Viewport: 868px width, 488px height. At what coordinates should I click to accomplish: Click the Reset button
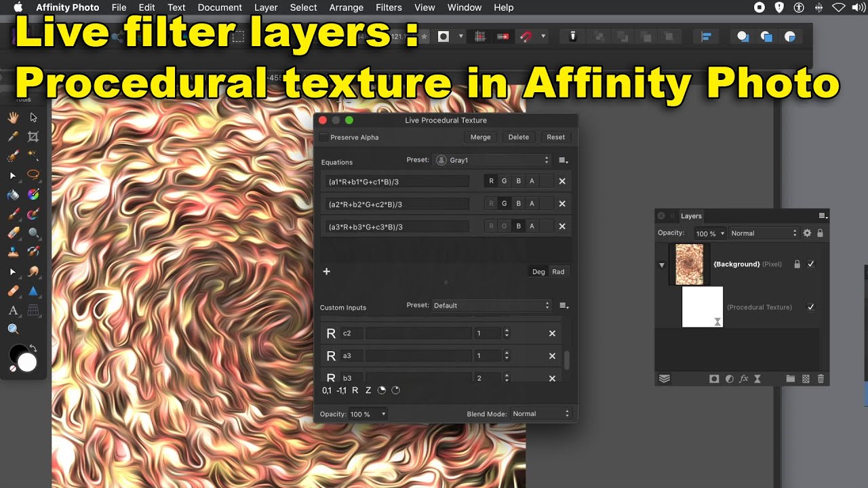coord(556,137)
